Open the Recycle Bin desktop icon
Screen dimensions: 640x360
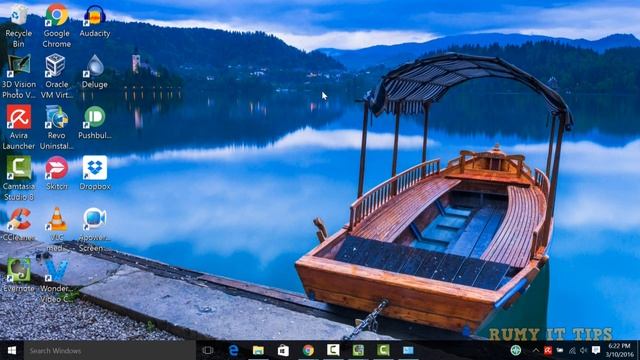[18, 25]
